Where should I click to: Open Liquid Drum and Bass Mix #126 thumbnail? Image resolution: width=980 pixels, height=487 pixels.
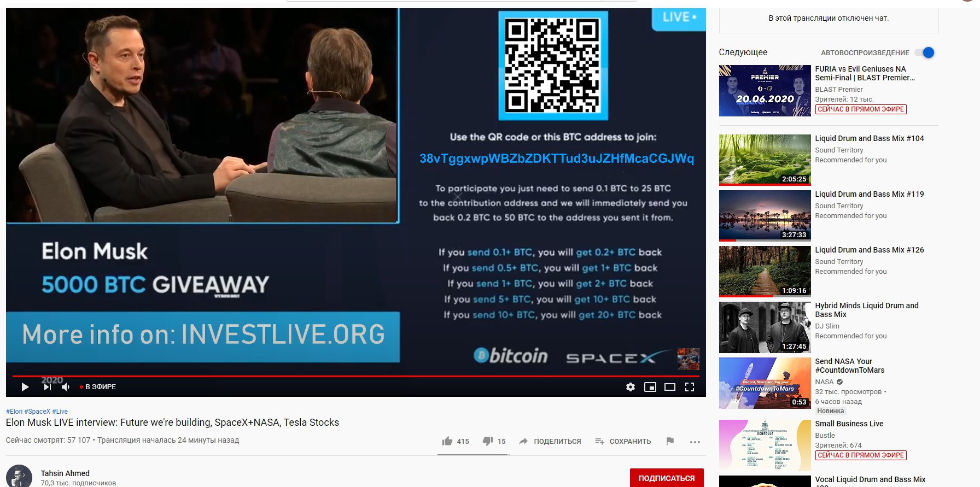pos(765,272)
